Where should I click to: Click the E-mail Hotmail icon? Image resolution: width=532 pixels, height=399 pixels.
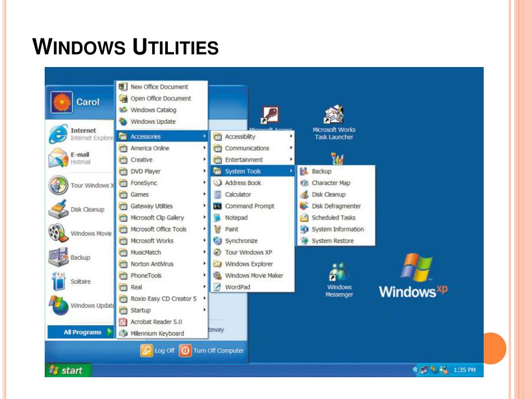pos(58,158)
